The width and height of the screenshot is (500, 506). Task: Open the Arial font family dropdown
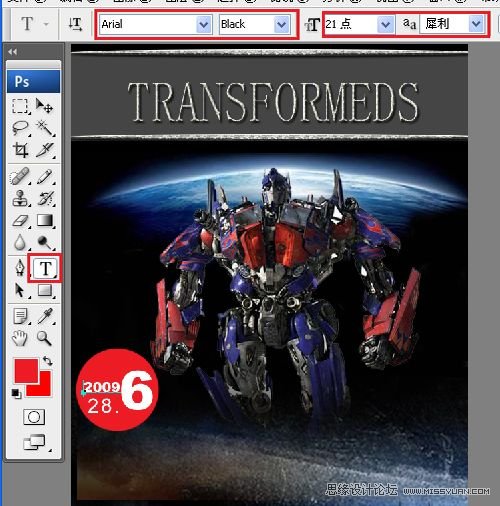[204, 24]
